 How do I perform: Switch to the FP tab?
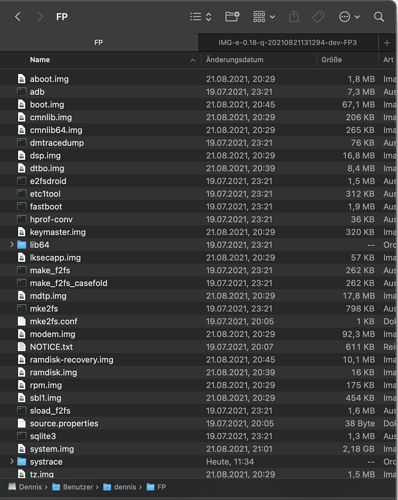coord(99,43)
